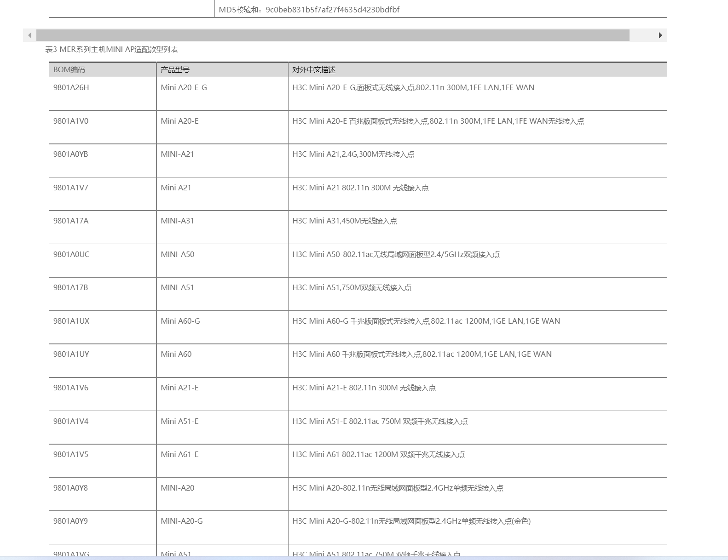Select BOM code 9801A0YB
The height and width of the screenshot is (560, 728).
tap(70, 154)
